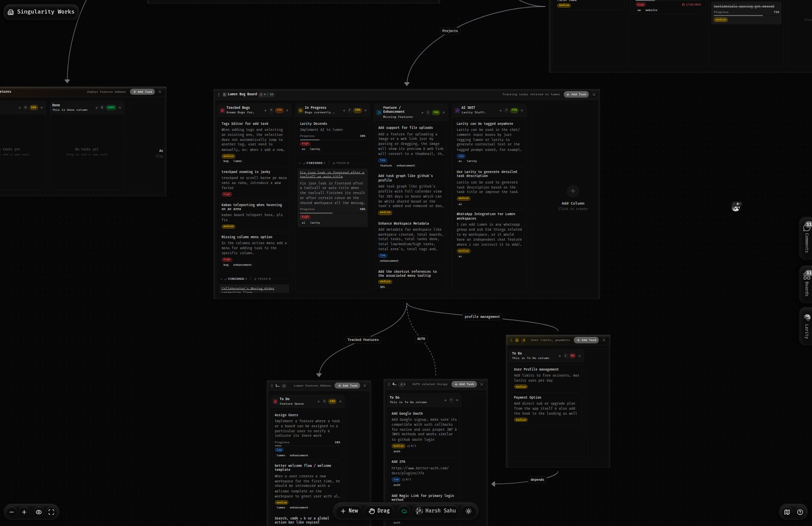Screen dimensions: 812x526
Task: Click the Assign Users progress bar
Action: coord(307,446)
